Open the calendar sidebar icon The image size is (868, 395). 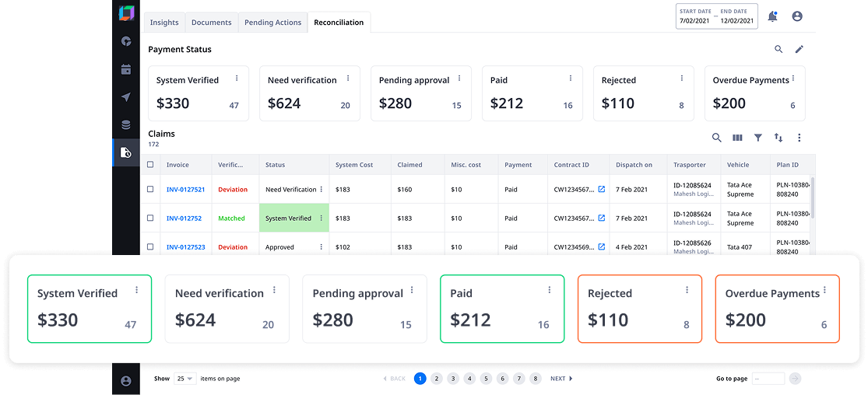126,69
